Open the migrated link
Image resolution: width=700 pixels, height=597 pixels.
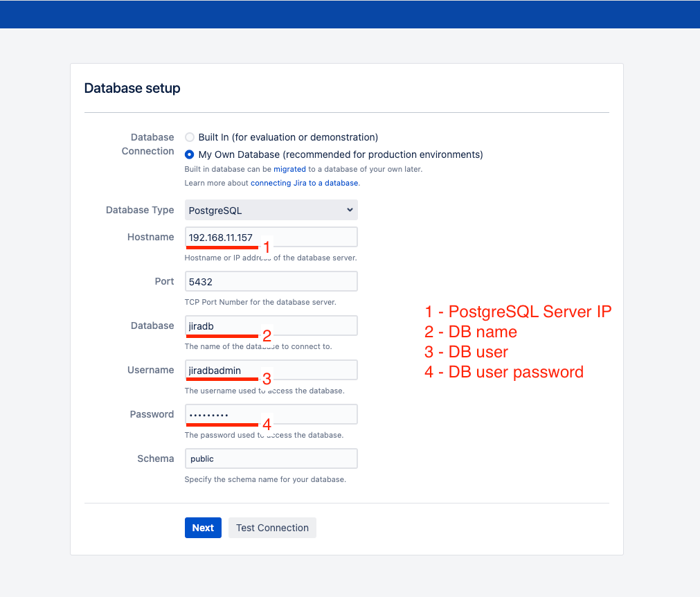click(289, 169)
